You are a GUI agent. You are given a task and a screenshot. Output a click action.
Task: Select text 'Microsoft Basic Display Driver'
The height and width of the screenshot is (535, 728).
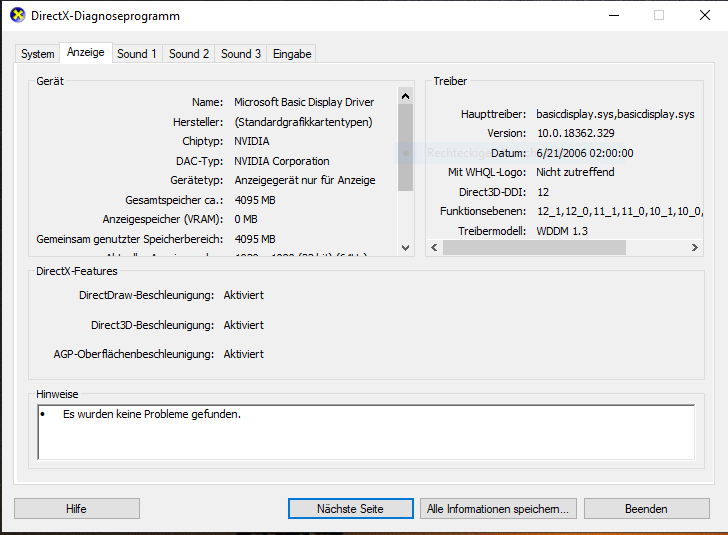pos(304,102)
